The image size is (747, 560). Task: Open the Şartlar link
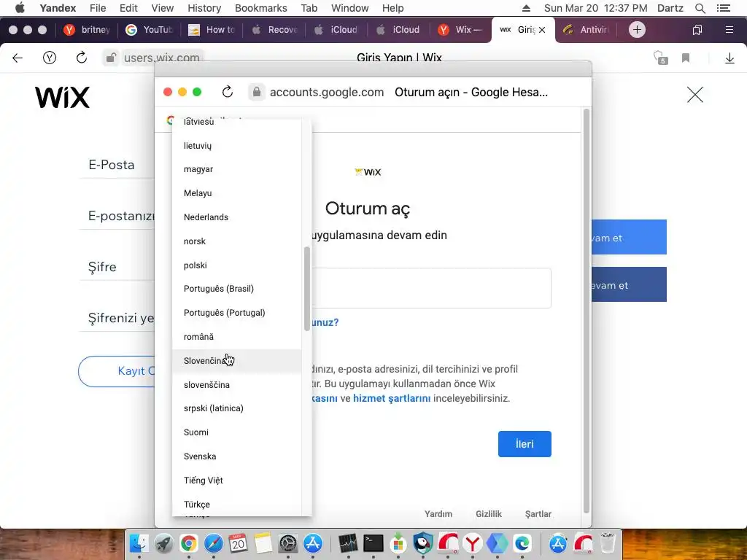[x=538, y=514]
